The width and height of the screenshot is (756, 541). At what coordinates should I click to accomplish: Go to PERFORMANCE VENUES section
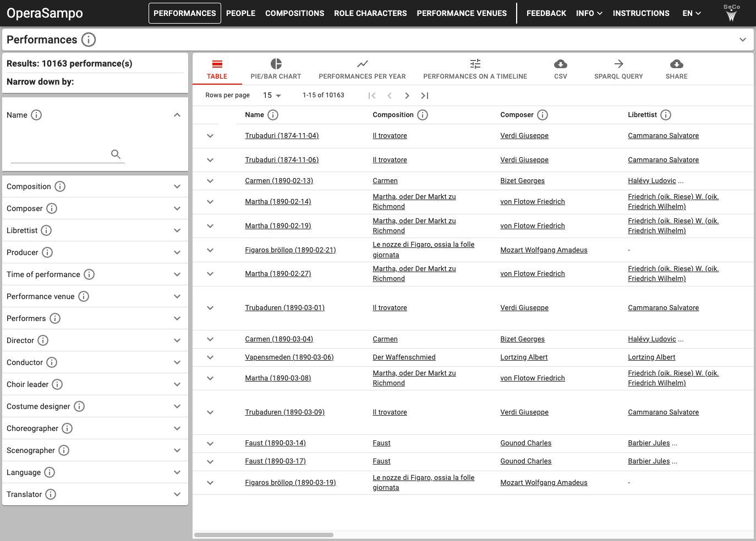(462, 13)
